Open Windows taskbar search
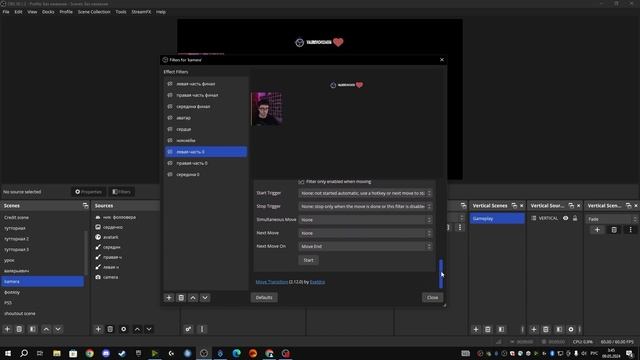Viewport: 640px width, 360px height. 24,353
